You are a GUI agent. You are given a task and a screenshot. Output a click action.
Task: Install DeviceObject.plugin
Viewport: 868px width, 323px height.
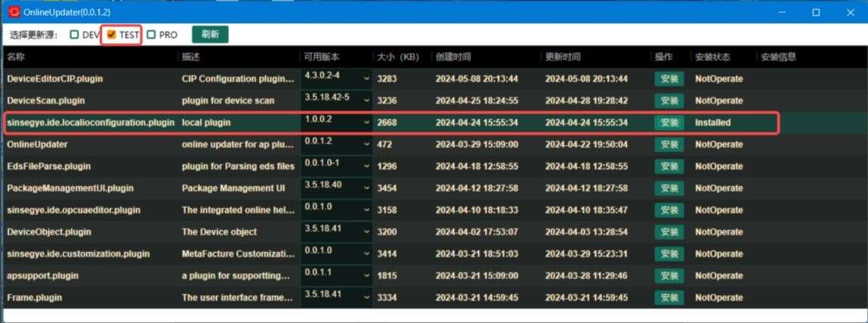[669, 232]
